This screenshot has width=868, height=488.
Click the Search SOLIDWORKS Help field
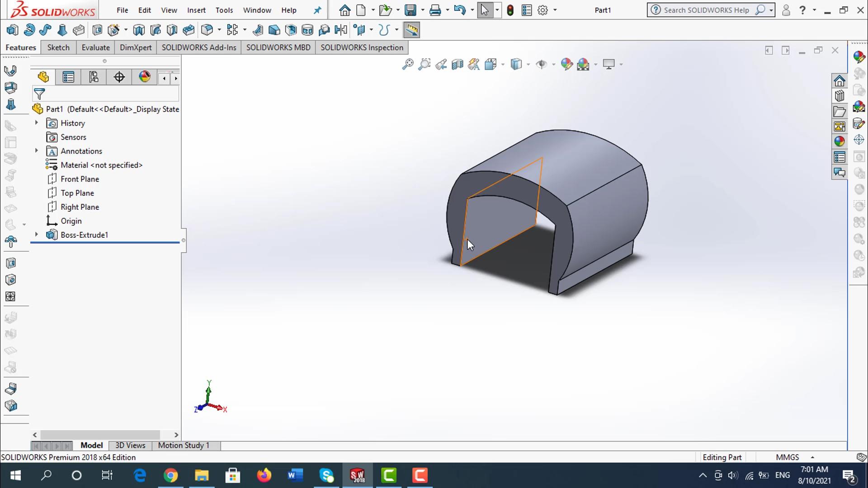706,10
